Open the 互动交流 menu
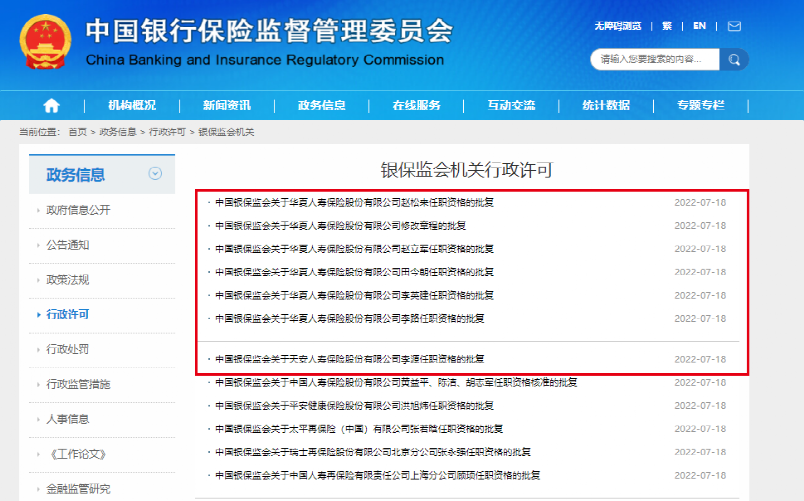The width and height of the screenshot is (804, 501). pyautogui.click(x=511, y=105)
